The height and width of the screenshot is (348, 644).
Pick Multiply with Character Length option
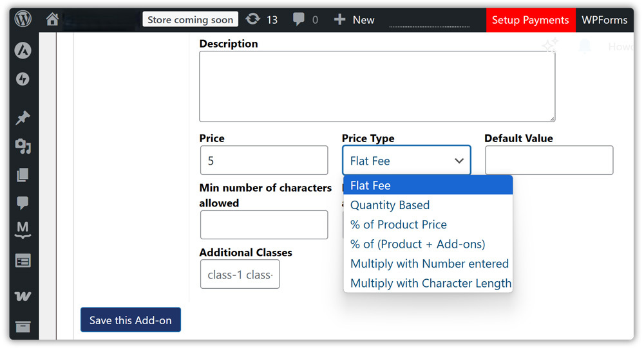click(428, 283)
